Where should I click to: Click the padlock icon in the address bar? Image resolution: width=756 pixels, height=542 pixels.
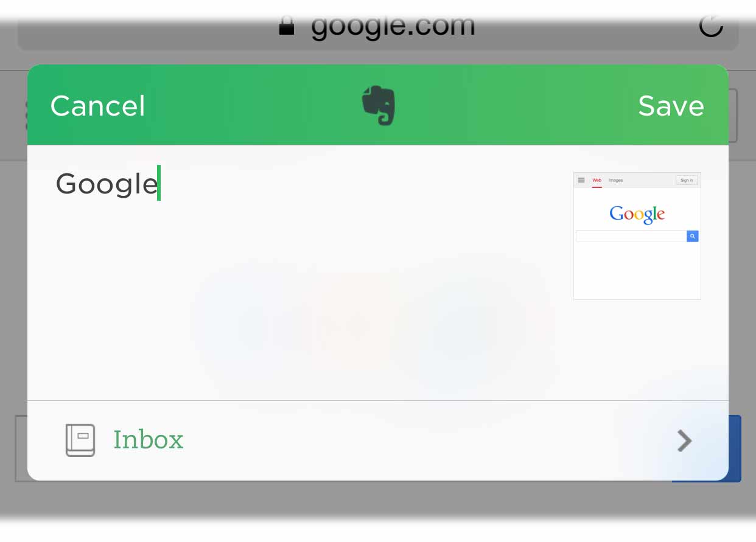[286, 26]
